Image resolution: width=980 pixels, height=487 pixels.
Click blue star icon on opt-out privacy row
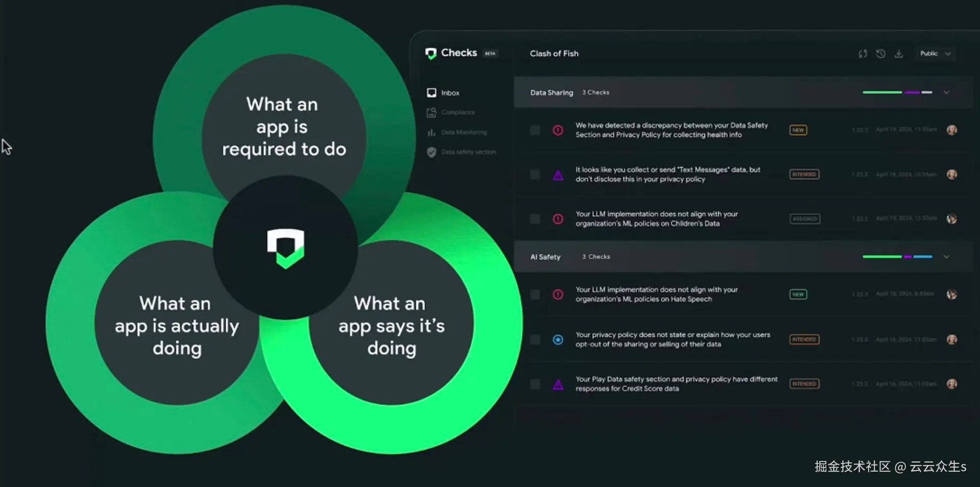(x=558, y=339)
